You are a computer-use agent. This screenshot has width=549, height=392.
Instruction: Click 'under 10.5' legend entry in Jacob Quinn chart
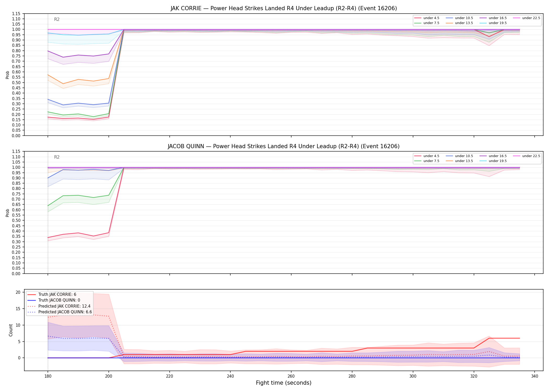460,156
